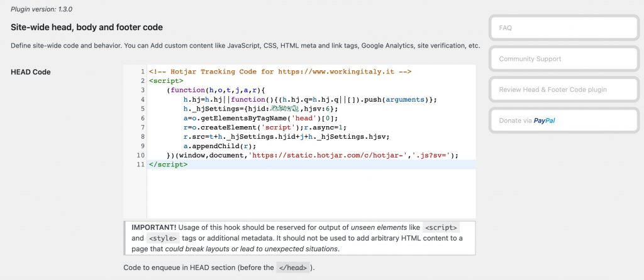Click the PayPal logo in Donate box
The width and height of the screenshot is (644, 280).
[x=545, y=121]
